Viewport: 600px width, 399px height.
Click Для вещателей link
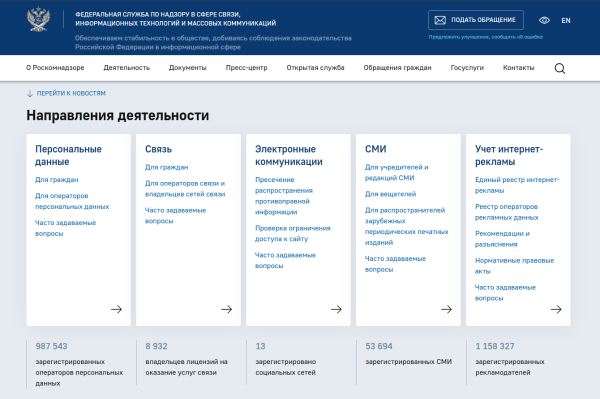[390, 194]
